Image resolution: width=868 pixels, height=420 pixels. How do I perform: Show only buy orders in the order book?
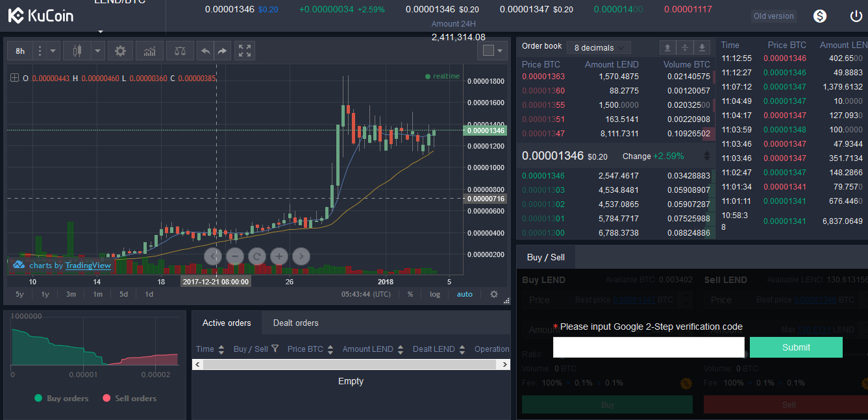click(x=702, y=47)
